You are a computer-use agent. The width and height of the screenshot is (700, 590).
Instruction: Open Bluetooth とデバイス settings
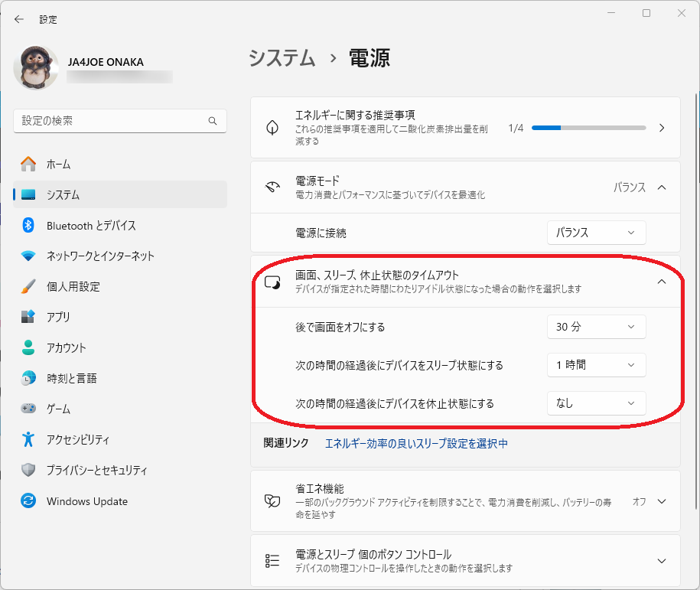pyautogui.click(x=119, y=225)
